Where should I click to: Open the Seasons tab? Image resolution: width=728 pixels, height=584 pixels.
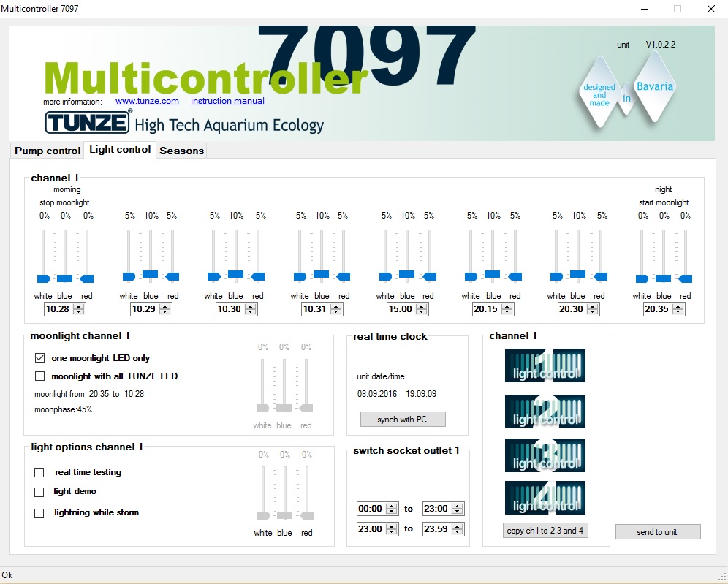pos(181,151)
